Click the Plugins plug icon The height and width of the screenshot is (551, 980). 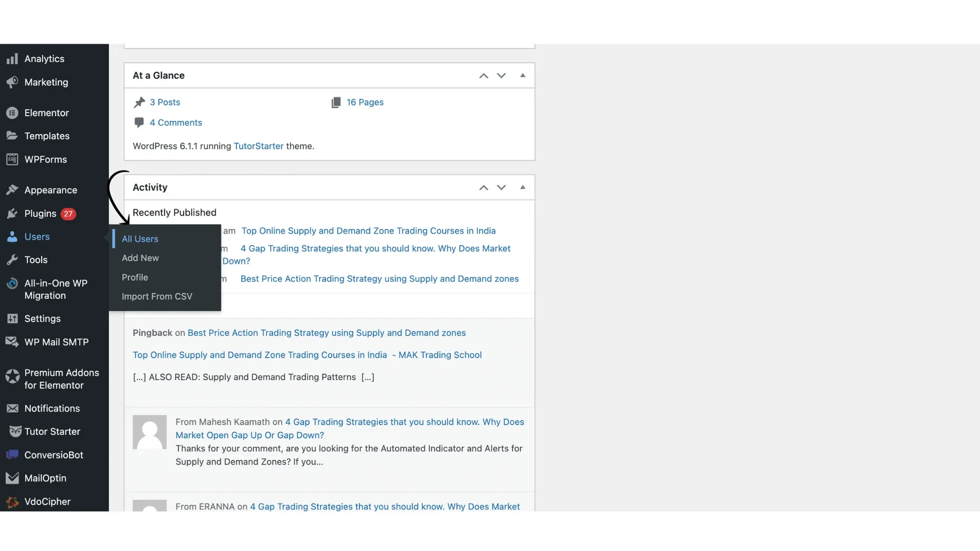[12, 214]
